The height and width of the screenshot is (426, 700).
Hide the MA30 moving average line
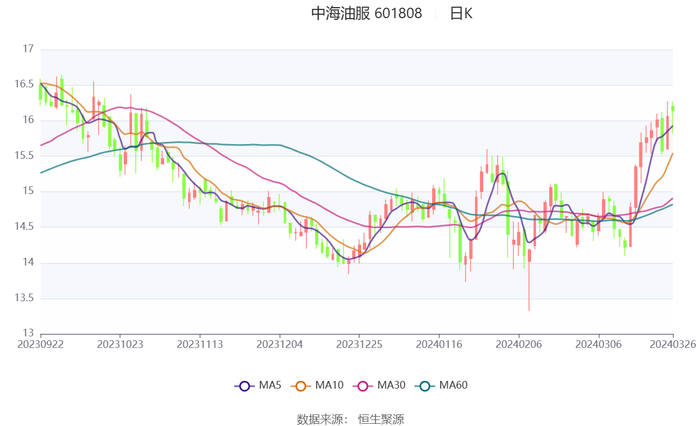click(368, 385)
